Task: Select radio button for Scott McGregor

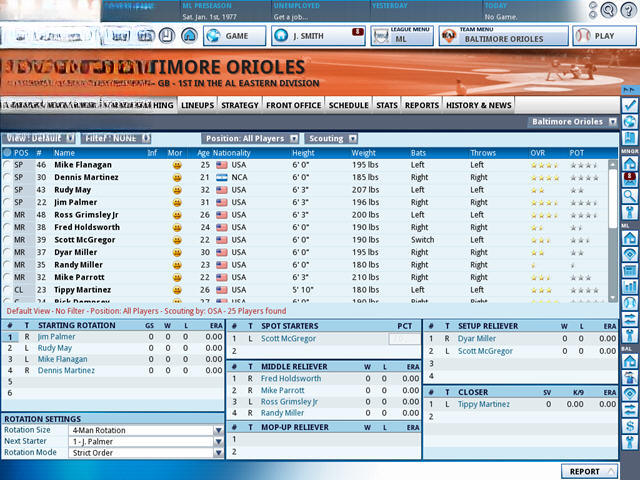Action: (x=7, y=240)
